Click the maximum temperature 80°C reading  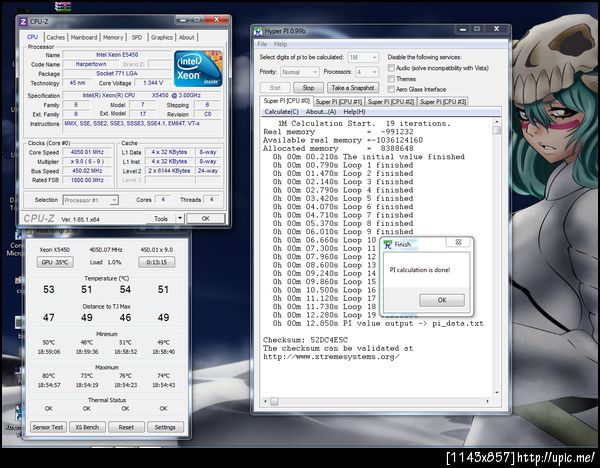point(49,376)
